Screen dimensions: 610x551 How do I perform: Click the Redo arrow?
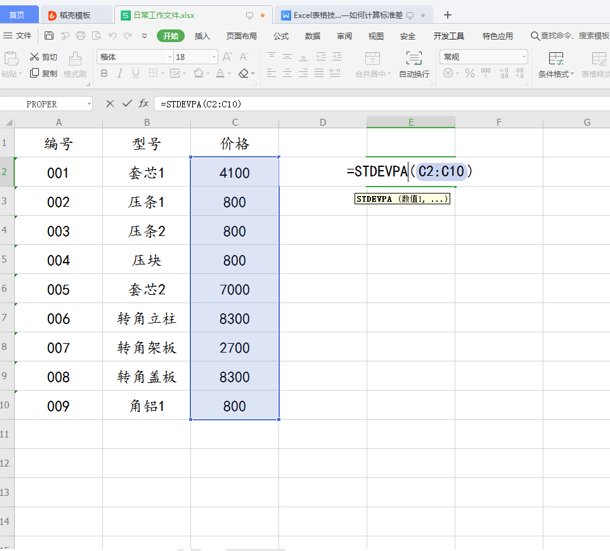point(128,36)
